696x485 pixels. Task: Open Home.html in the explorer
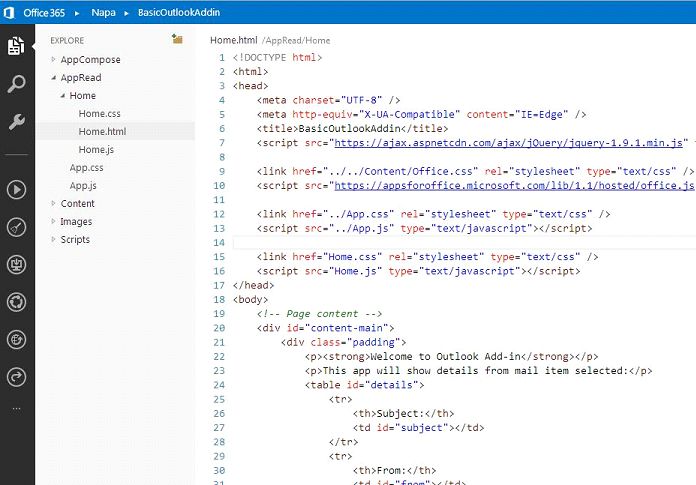(x=102, y=131)
